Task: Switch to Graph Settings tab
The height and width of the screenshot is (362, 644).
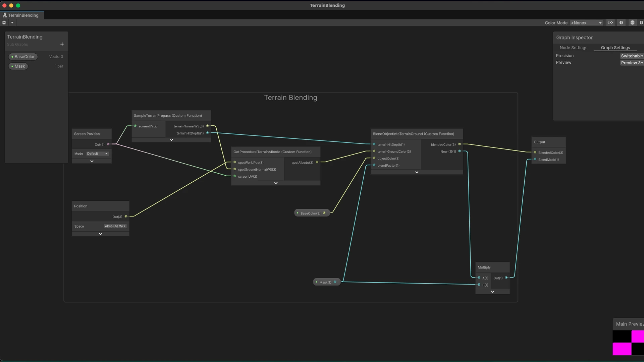Action: pos(615,48)
